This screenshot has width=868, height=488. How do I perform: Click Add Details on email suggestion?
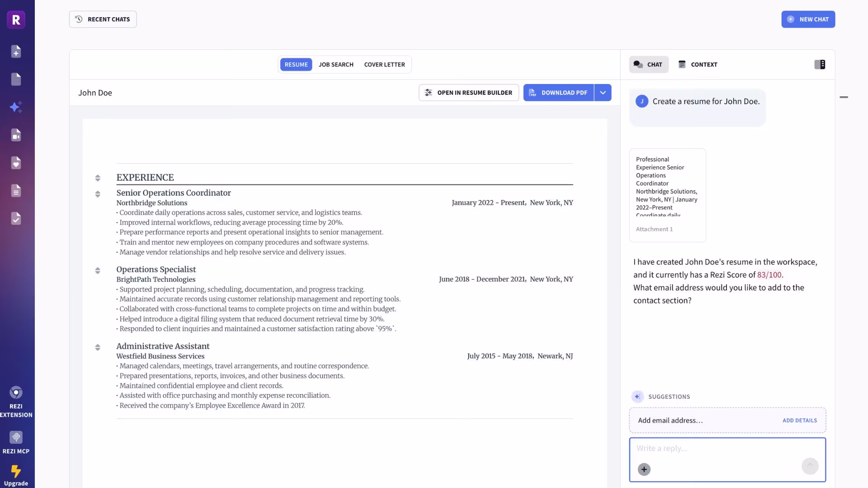click(x=799, y=421)
